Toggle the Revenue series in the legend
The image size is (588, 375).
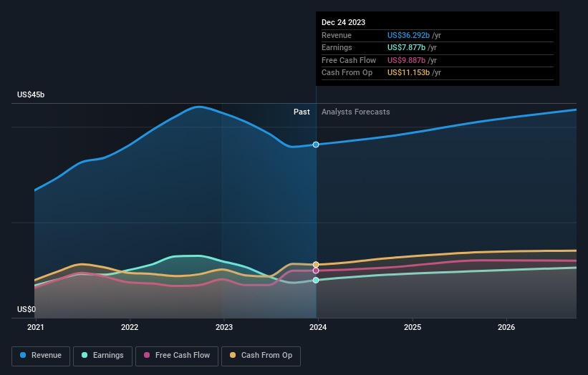coord(41,356)
